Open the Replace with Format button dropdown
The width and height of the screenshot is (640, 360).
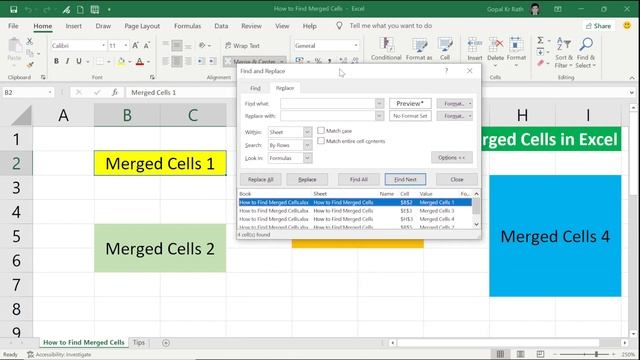[x=470, y=116]
